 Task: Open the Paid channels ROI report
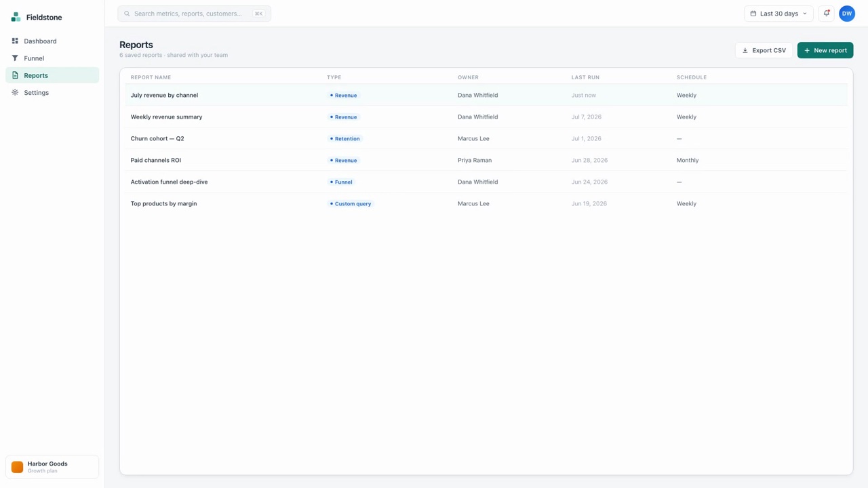pos(156,160)
